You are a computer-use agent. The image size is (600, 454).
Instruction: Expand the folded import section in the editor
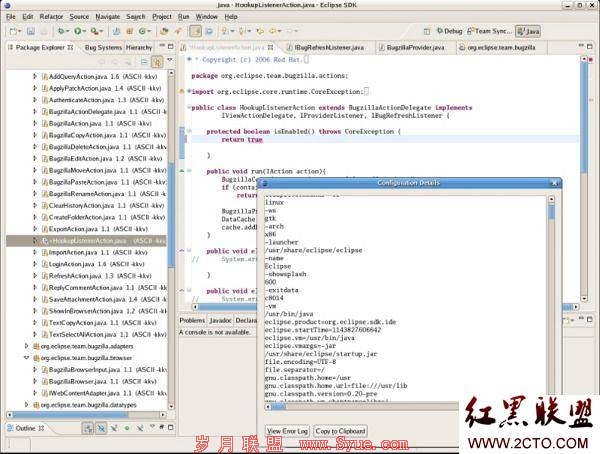(x=189, y=91)
